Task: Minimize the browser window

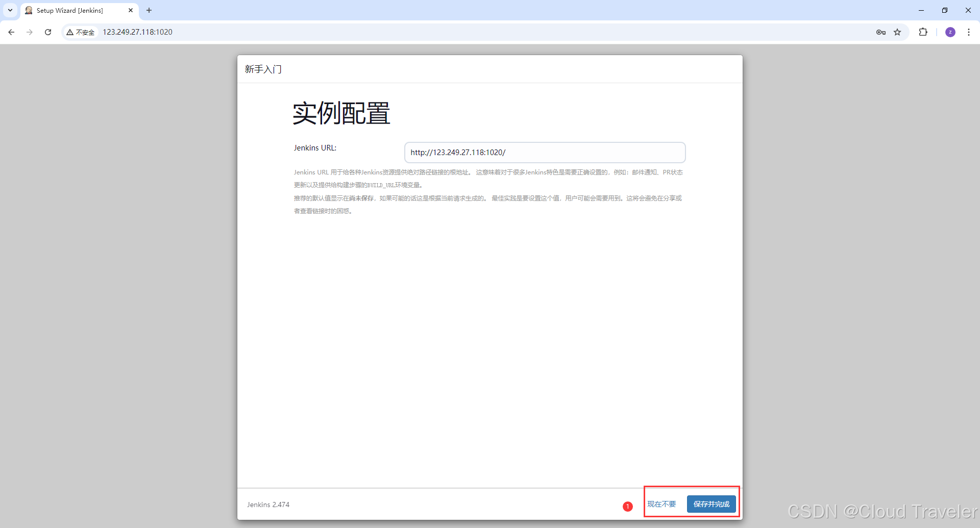Action: [921, 10]
